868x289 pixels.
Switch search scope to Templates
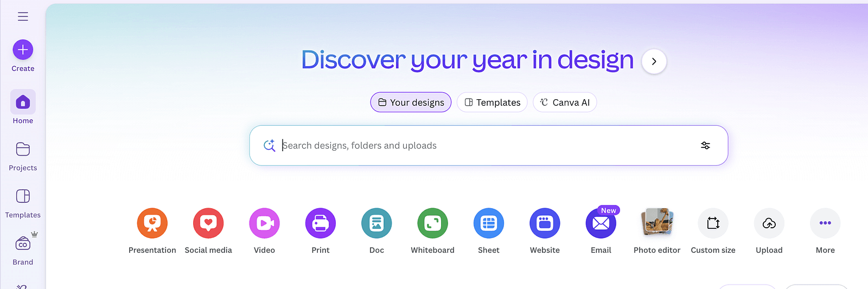pos(492,102)
